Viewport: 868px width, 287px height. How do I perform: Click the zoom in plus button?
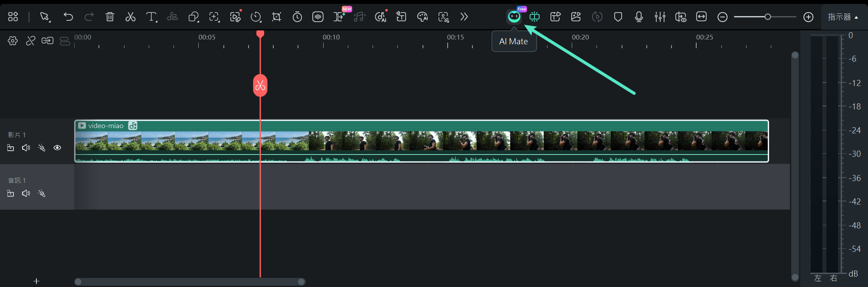[x=808, y=17]
